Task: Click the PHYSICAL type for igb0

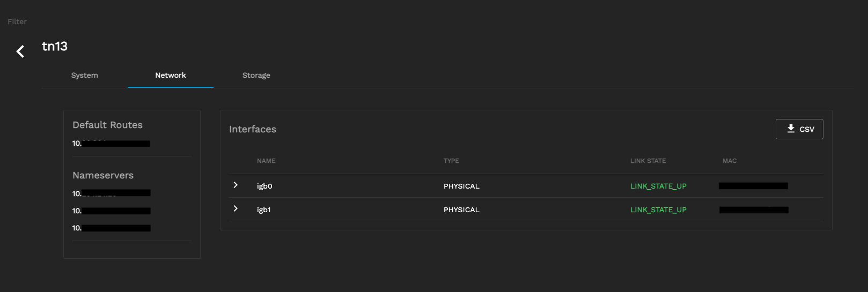Action: 461,186
